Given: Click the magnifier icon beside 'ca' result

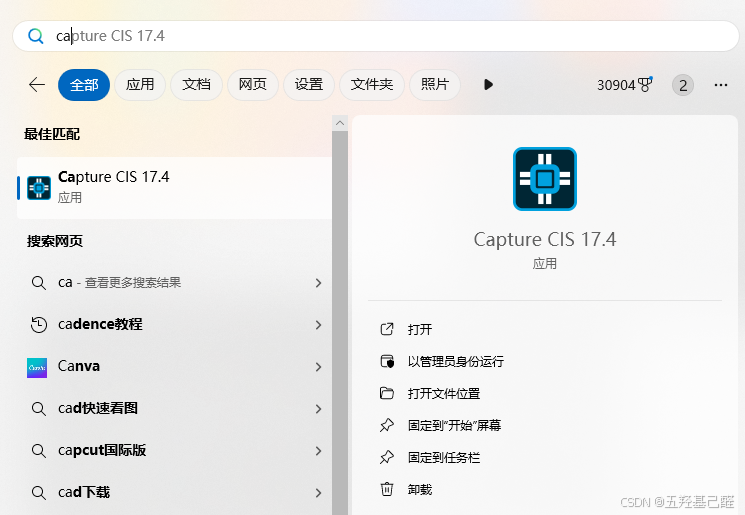Looking at the screenshot, I should [x=38, y=283].
